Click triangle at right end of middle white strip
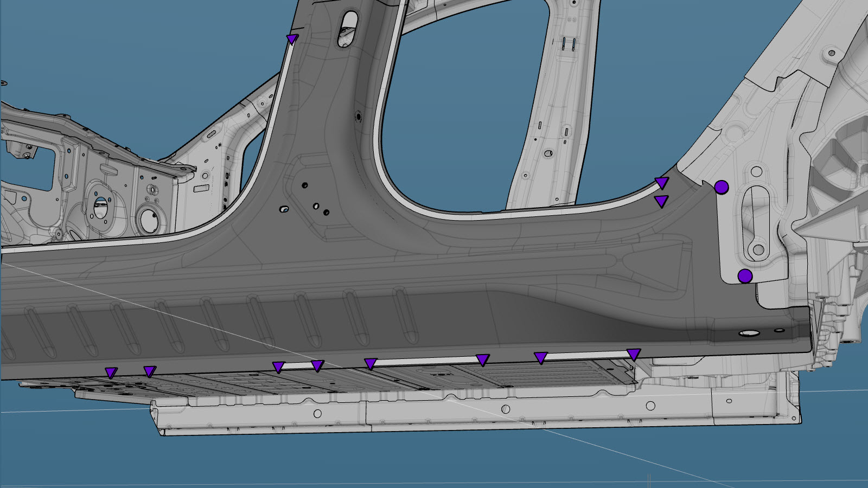Image resolution: width=868 pixels, height=488 pixels. [x=482, y=359]
